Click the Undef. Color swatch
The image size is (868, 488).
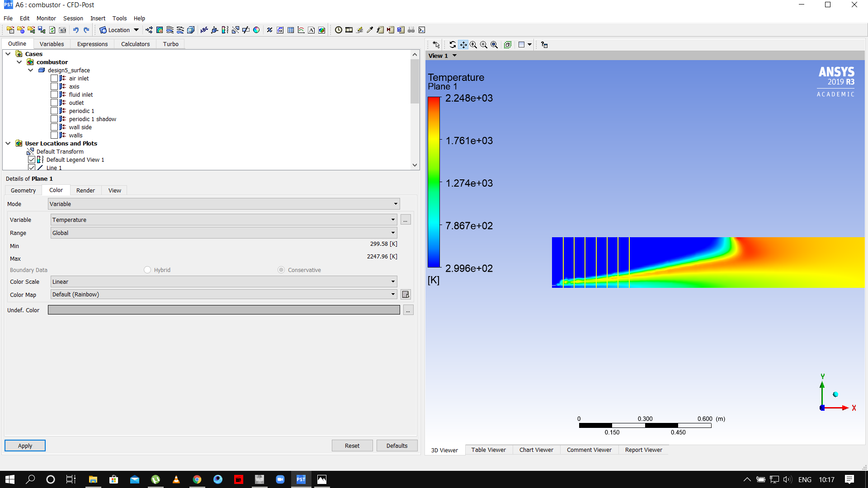click(224, 310)
